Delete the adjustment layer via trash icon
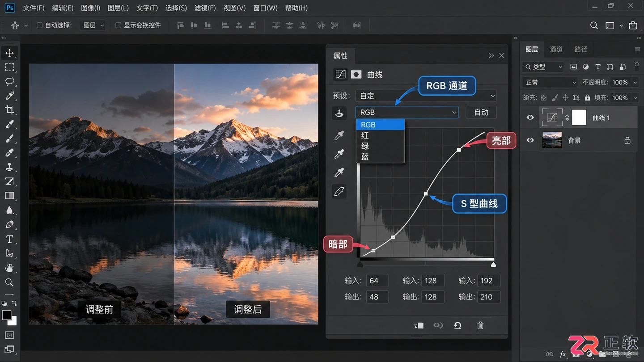644x362 pixels. (x=480, y=325)
